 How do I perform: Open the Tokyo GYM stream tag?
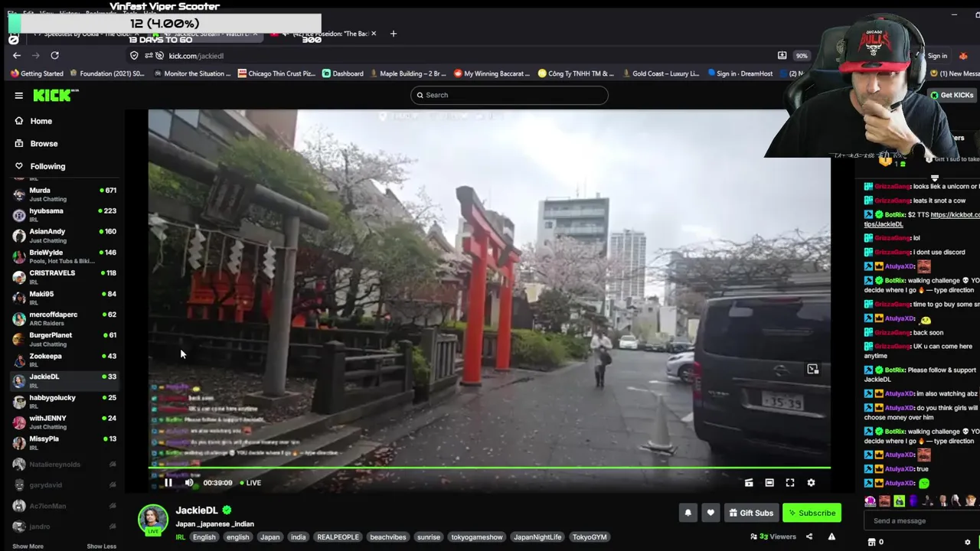click(x=590, y=537)
